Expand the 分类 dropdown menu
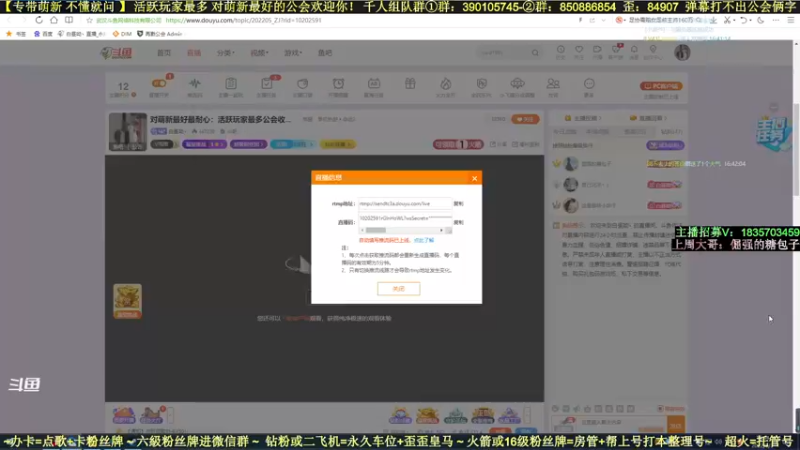The height and width of the screenshot is (450, 800). point(226,53)
